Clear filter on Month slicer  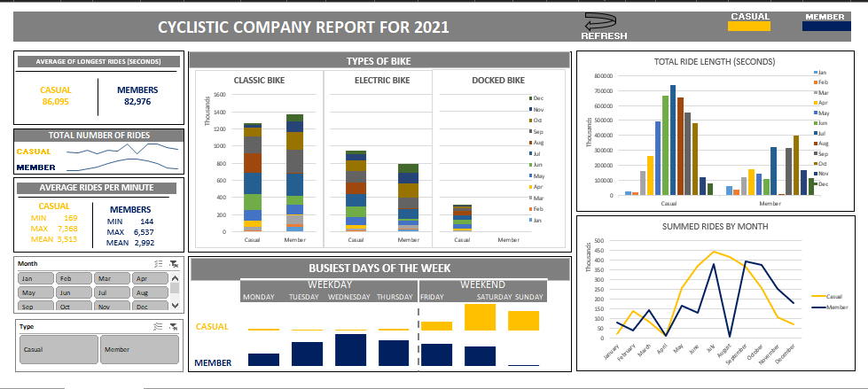174,264
